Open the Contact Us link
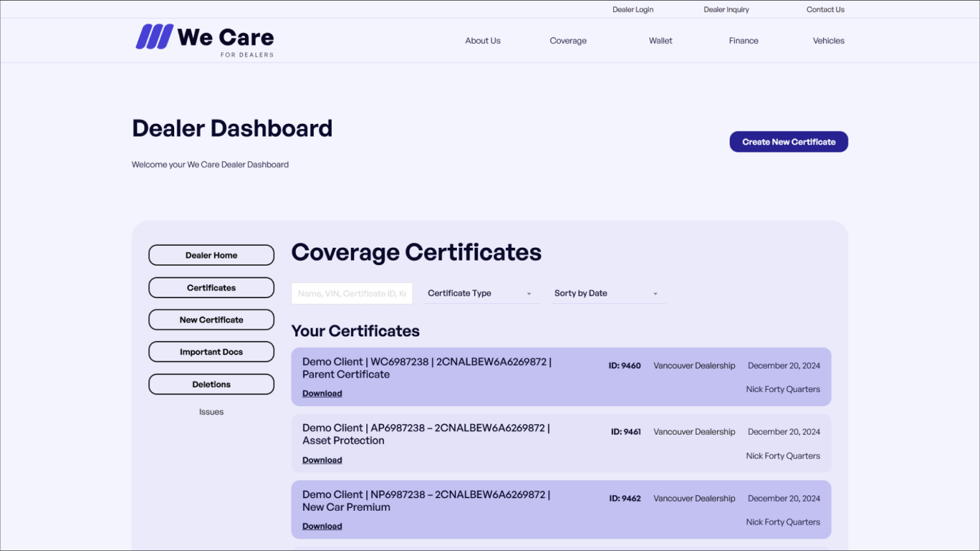980x551 pixels. [825, 10]
